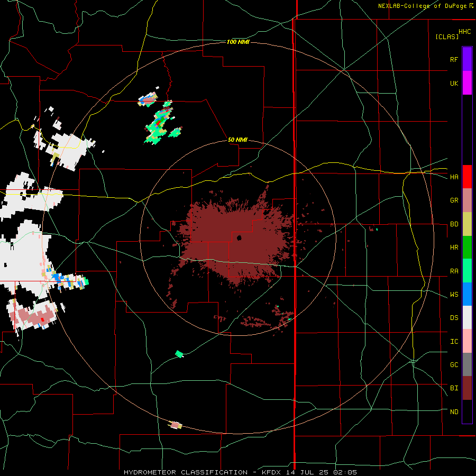Click the HHC product code text
Viewport: 476px width, 476px height.
coord(464,32)
